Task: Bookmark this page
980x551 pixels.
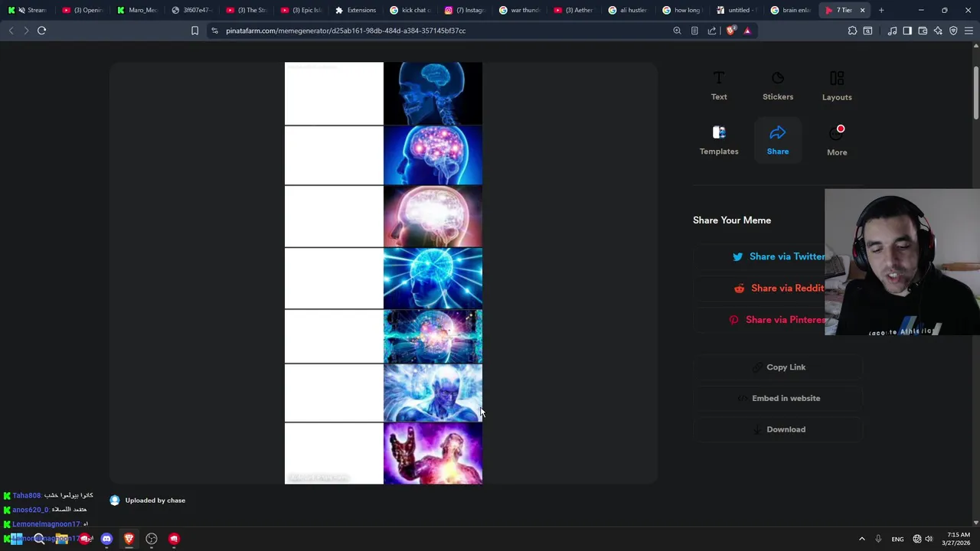Action: (x=194, y=31)
